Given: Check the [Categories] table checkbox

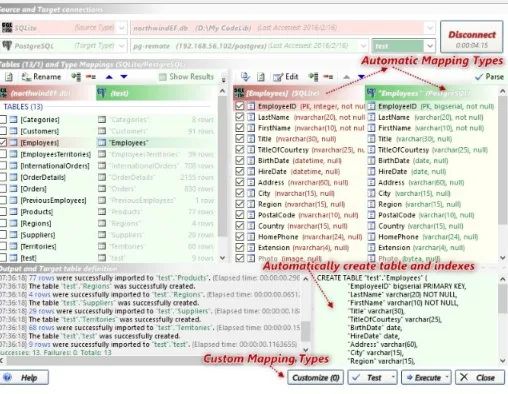Looking at the screenshot, I should [3, 119].
